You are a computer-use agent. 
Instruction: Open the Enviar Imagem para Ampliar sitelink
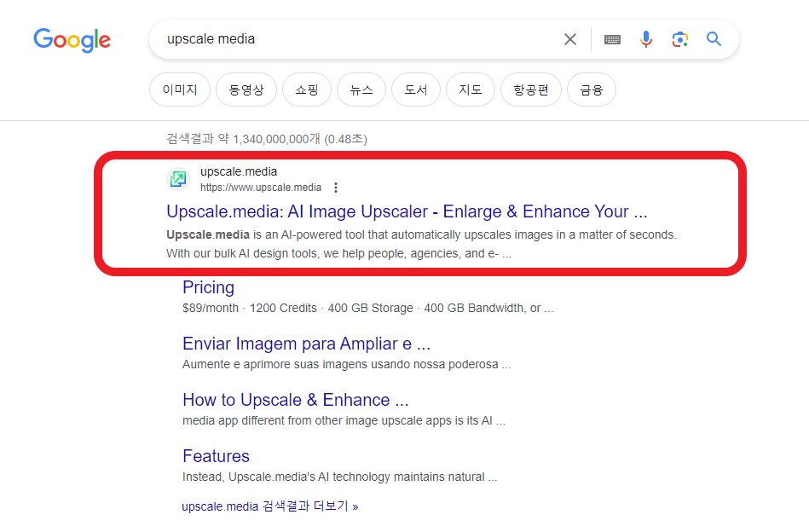click(x=307, y=344)
